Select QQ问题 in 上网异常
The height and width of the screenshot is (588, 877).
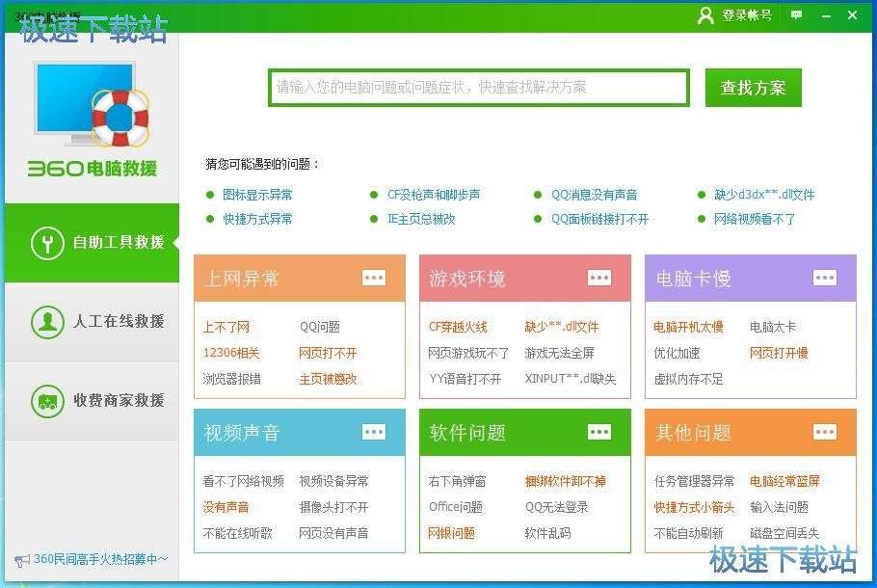[x=319, y=327]
